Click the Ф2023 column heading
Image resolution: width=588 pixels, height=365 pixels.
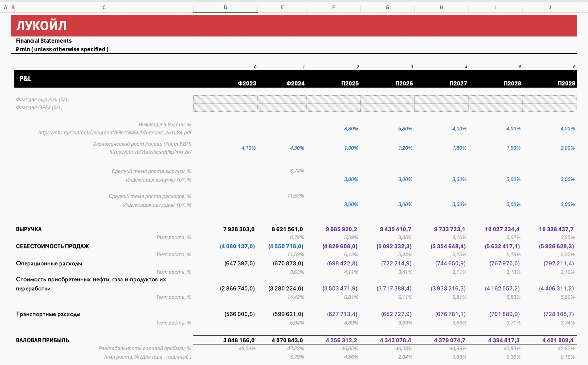point(247,83)
